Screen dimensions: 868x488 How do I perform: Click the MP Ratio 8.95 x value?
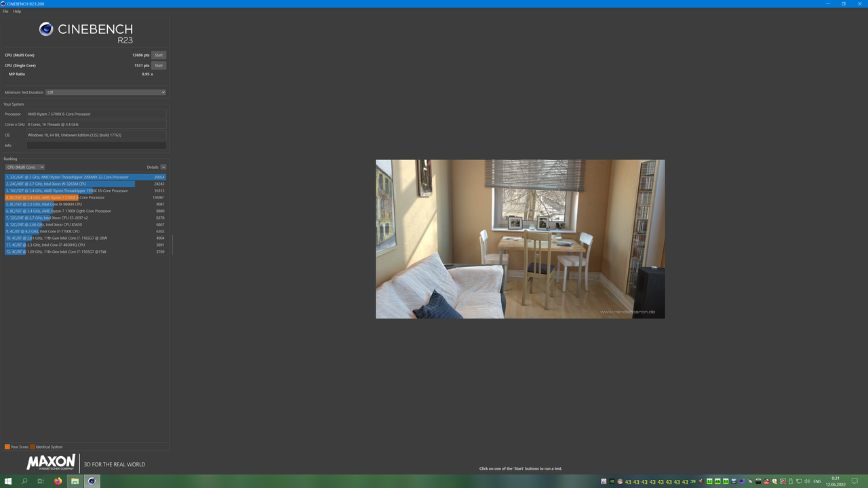point(147,74)
